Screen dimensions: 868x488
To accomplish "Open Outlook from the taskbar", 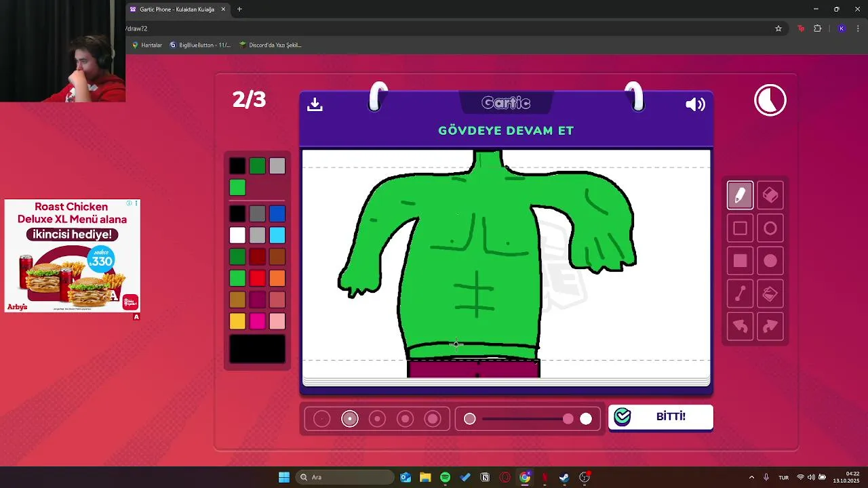I will [406, 477].
